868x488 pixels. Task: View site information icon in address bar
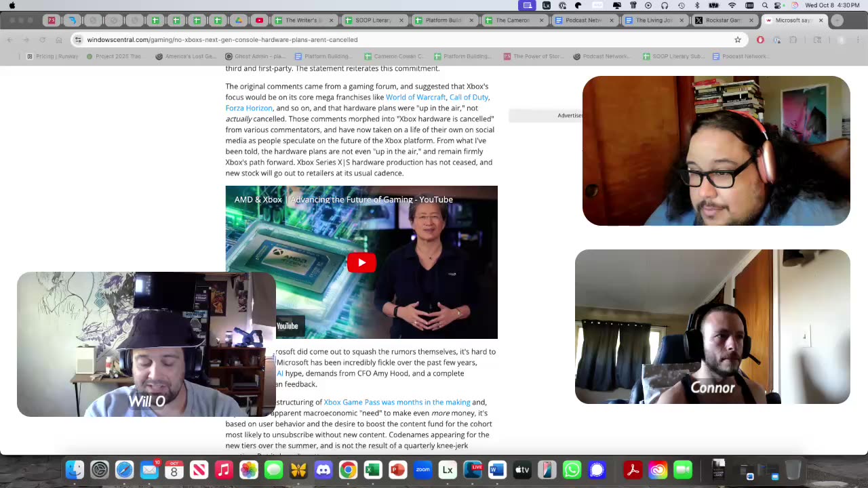click(x=78, y=39)
